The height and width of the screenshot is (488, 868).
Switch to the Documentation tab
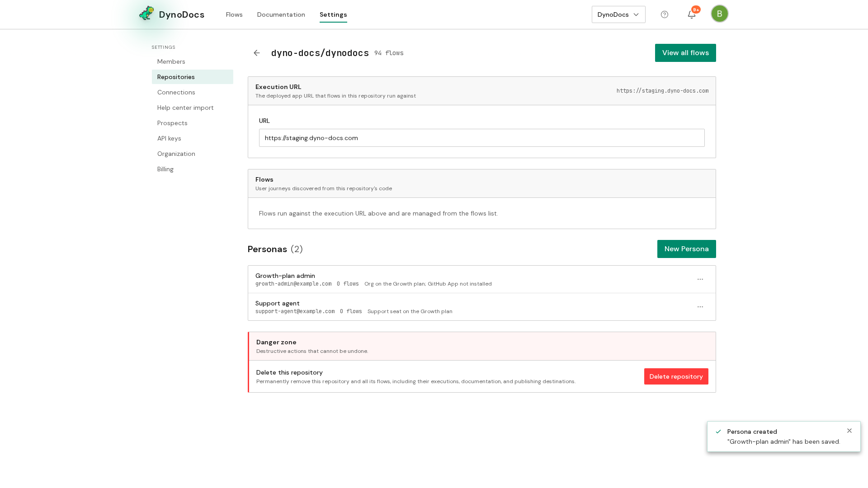(281, 14)
